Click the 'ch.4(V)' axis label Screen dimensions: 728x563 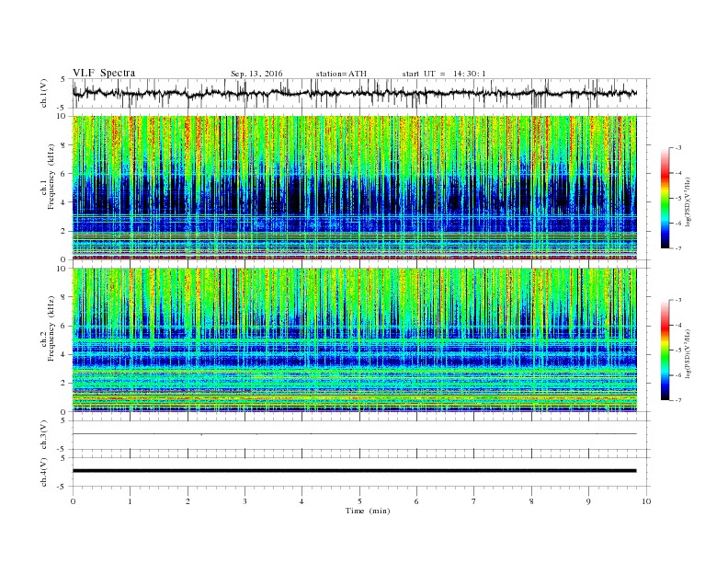click(x=43, y=472)
